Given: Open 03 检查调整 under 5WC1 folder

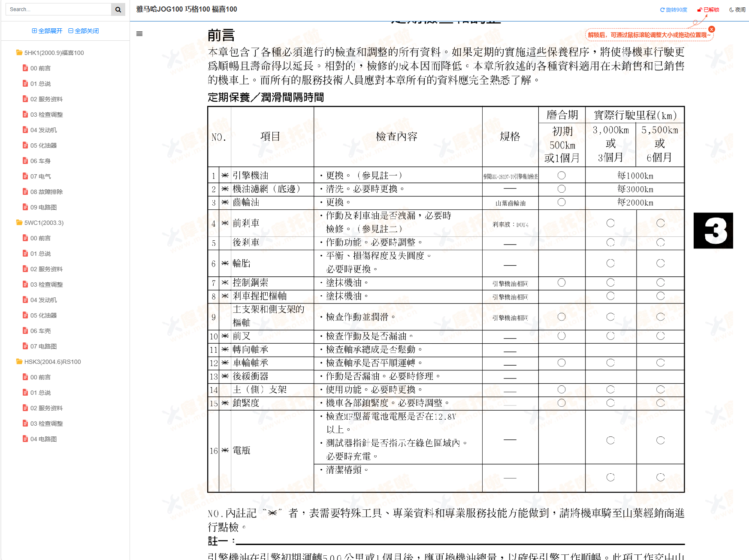Looking at the screenshot, I should tap(43, 285).
